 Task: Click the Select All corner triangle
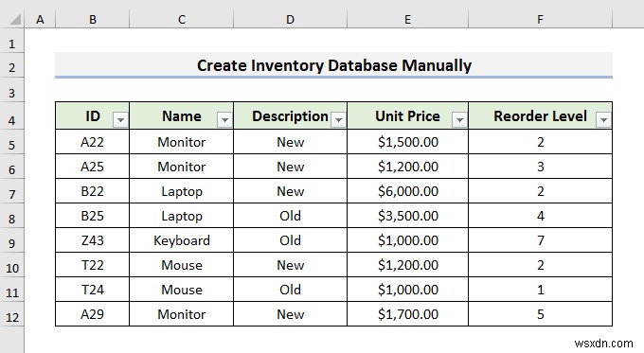tap(15, 19)
